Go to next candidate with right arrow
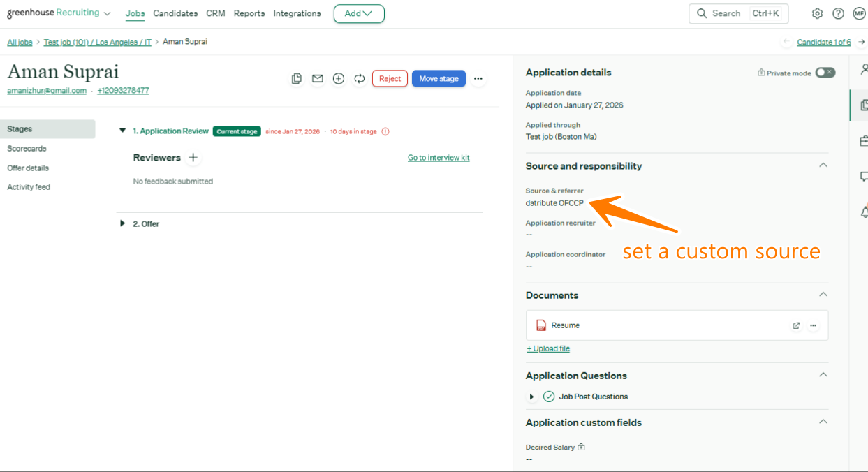Viewport: 868px width, 472px height. click(860, 42)
